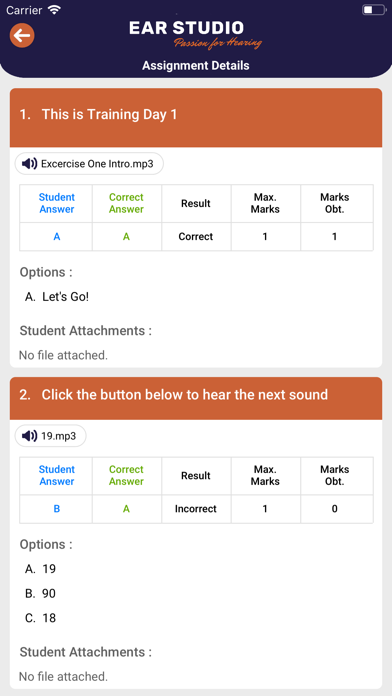The image size is (392, 696).
Task: Play the 19.mp3 audio clip
Action: 51,436
